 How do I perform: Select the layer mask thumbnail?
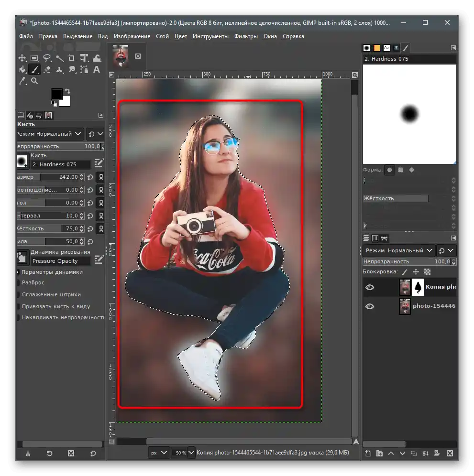418,287
